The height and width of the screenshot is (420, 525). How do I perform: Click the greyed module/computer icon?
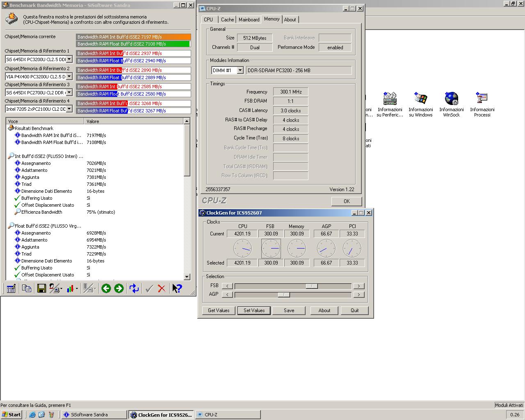pos(88,288)
